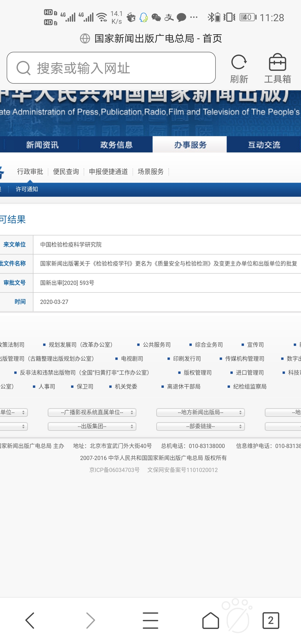301x644 pixels.
Task: Go back with the left arrow
Action: click(30, 620)
